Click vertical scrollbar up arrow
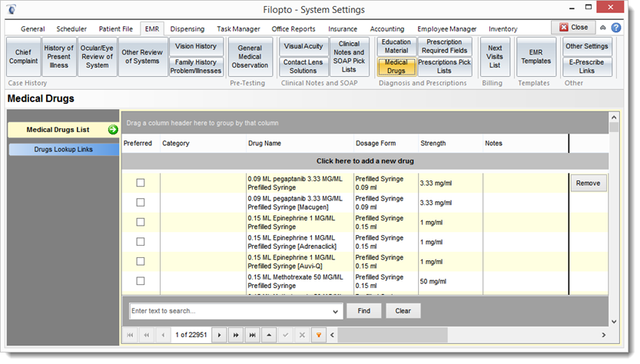The width and height of the screenshot is (640, 364). (614, 117)
